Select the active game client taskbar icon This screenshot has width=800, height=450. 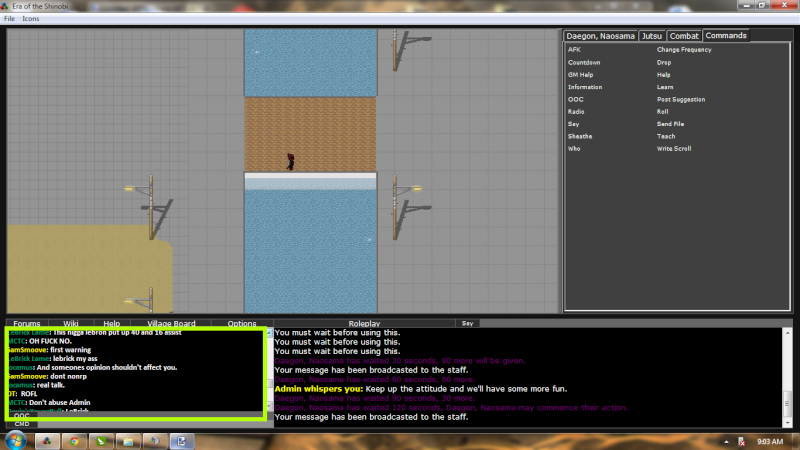click(182, 441)
